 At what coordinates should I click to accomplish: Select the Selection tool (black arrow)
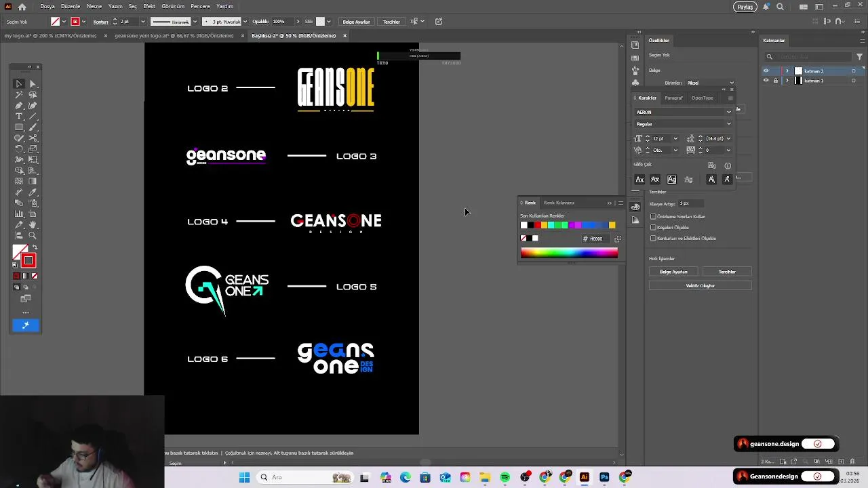19,84
